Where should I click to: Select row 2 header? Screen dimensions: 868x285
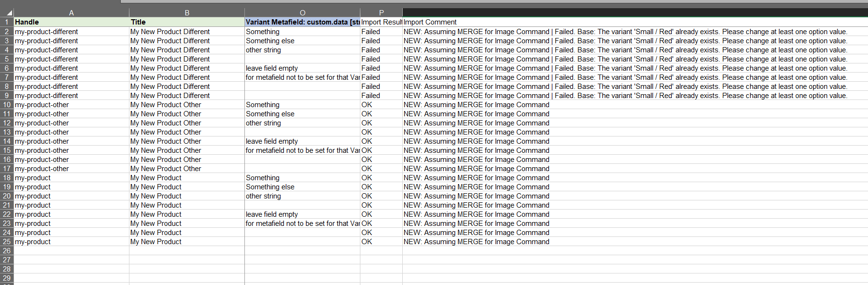pos(7,32)
